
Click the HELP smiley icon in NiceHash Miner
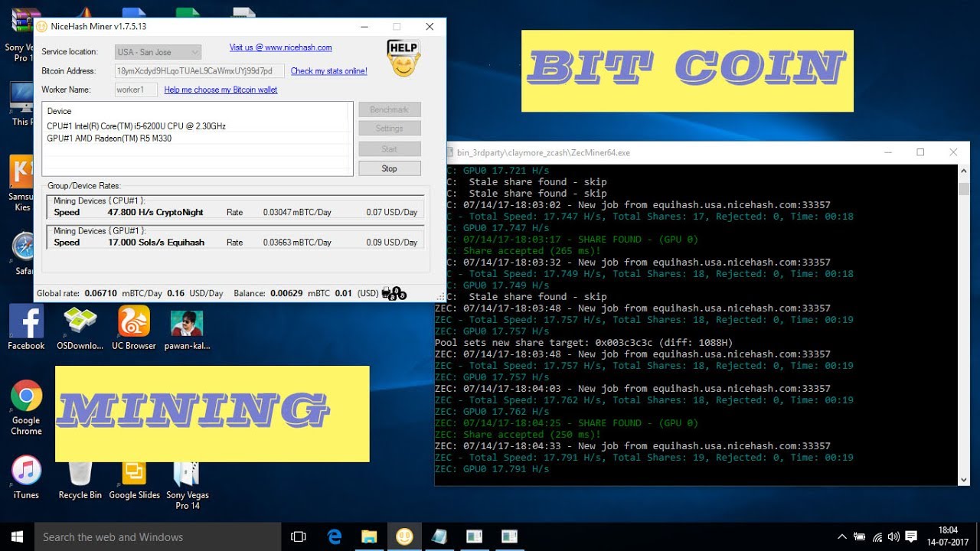coord(403,58)
